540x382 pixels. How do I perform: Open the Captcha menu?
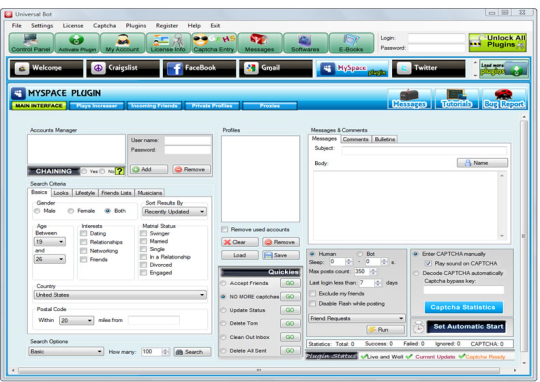click(104, 25)
